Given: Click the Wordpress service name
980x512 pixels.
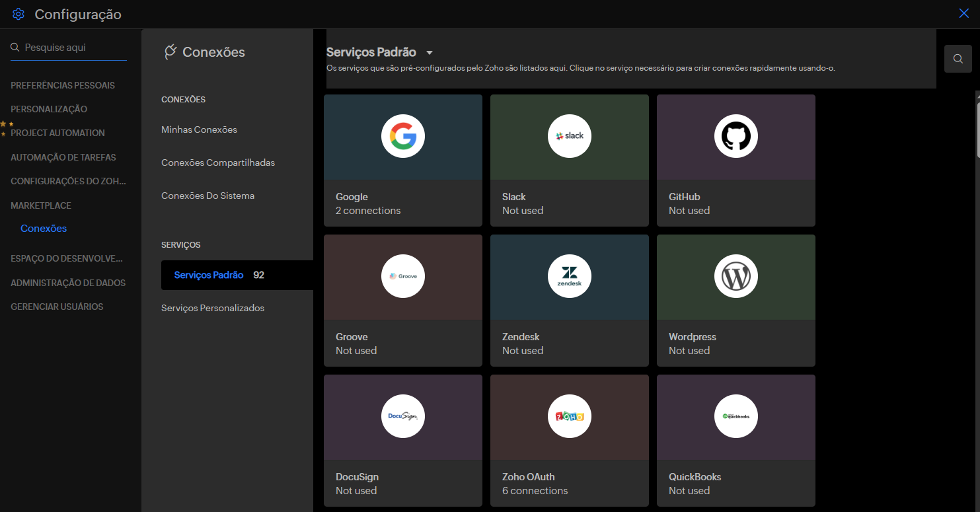Looking at the screenshot, I should 693,337.
